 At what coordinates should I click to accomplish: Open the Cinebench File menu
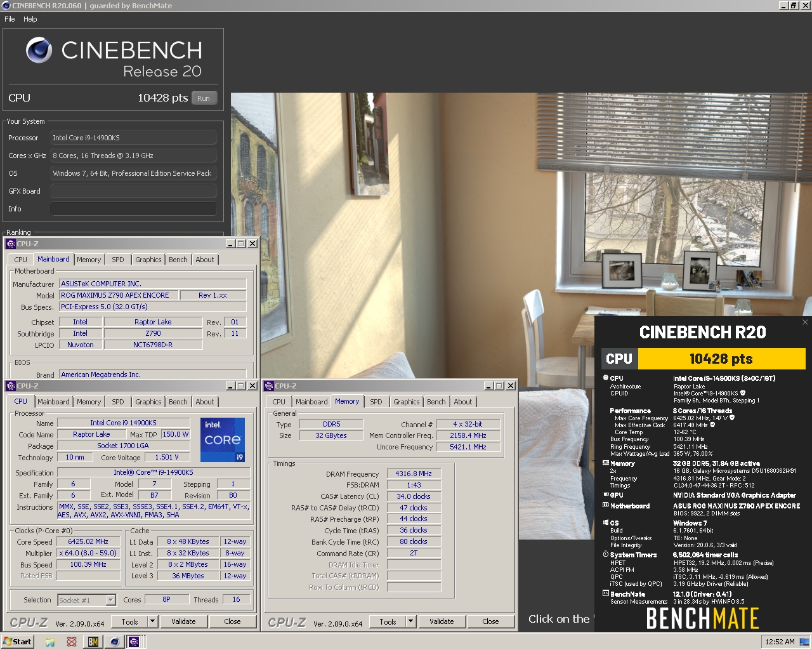tap(10, 19)
